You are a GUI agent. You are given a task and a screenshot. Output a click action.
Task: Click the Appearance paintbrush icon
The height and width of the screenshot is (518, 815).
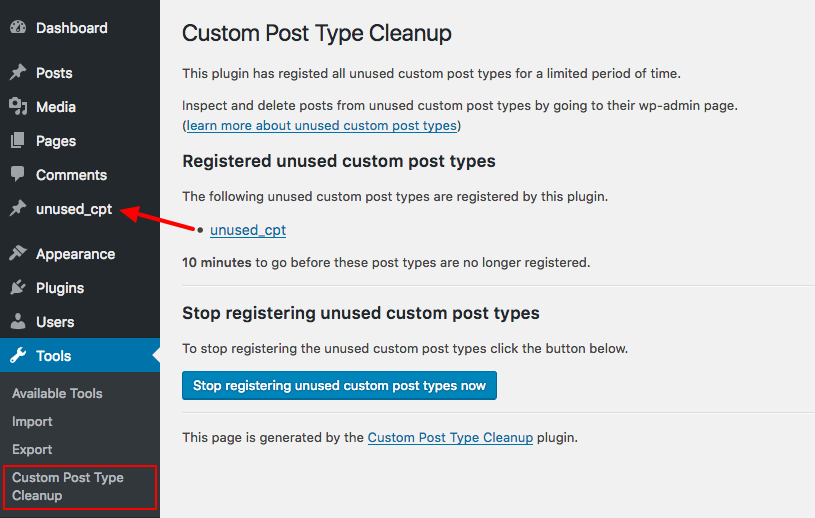tap(18, 254)
